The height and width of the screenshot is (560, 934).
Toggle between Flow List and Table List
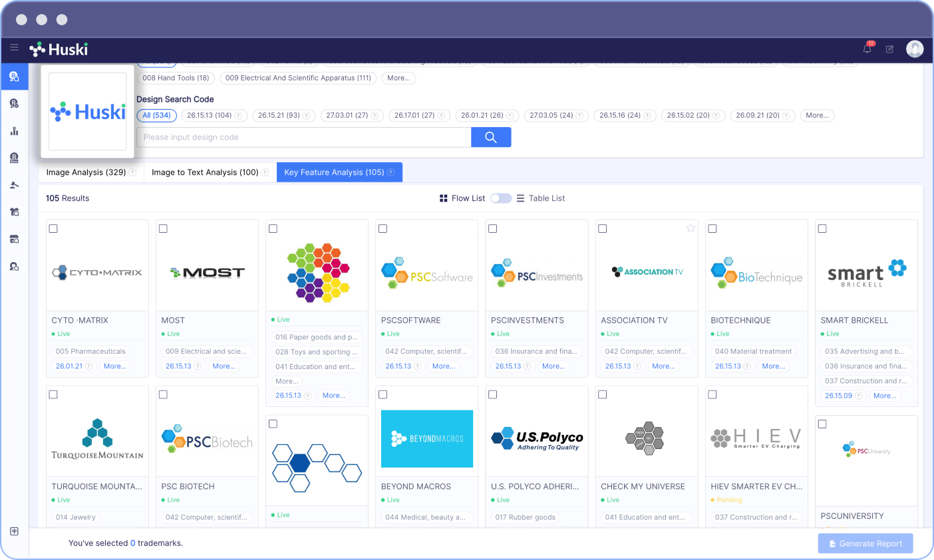click(501, 198)
